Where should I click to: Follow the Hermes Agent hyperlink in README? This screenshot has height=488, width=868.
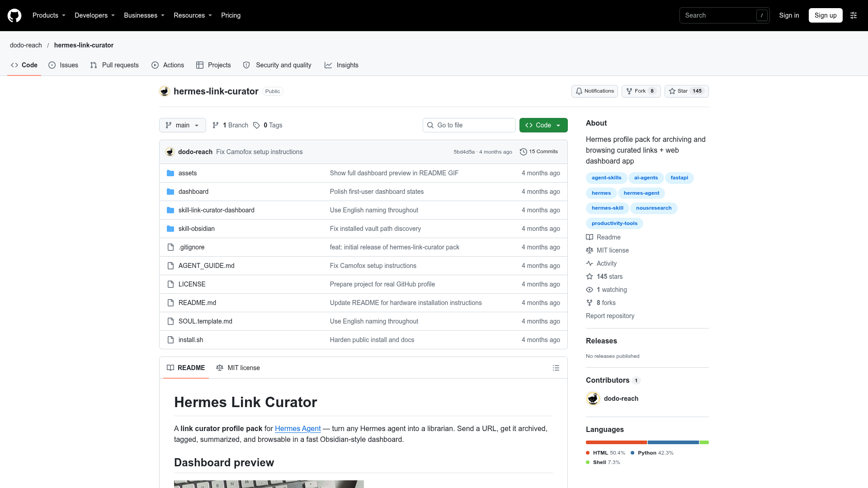(x=298, y=429)
